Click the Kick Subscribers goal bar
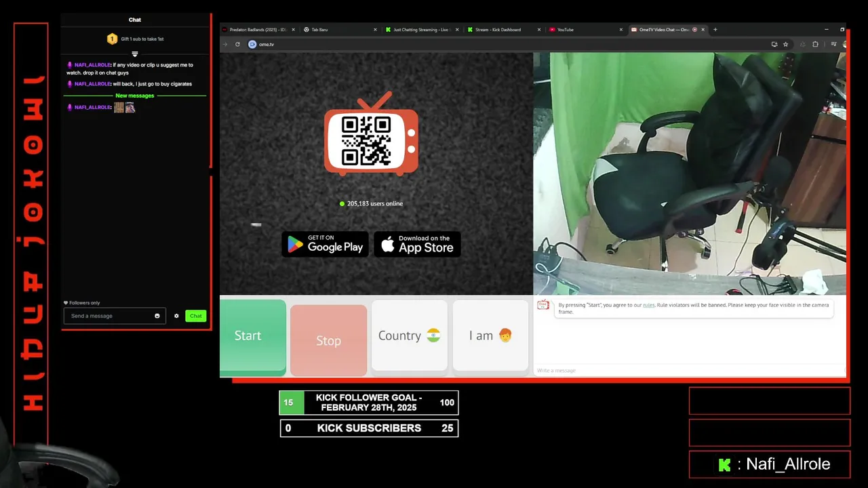868x488 pixels. click(369, 428)
